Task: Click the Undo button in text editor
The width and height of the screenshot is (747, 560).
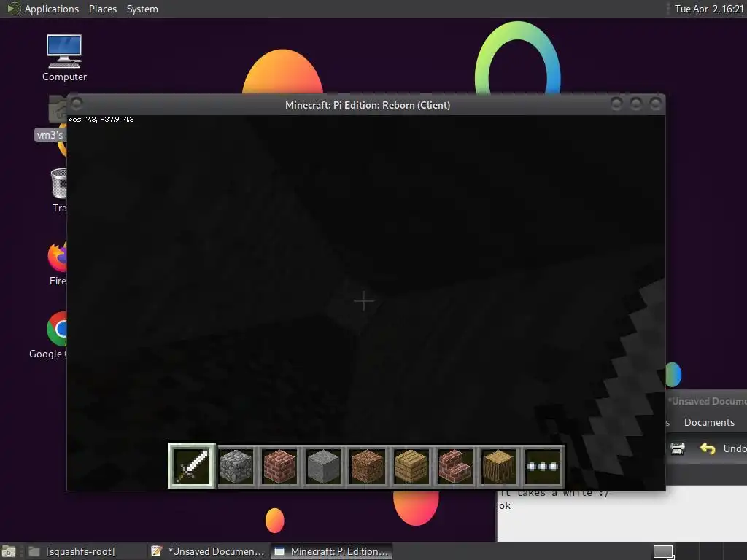Action: [722, 448]
